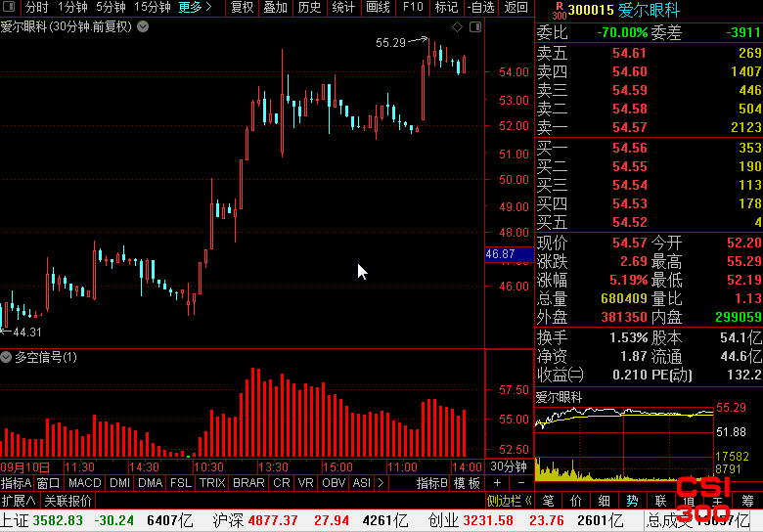Select the DMI indicator
Viewport: 763px width, 532px height.
[119, 483]
